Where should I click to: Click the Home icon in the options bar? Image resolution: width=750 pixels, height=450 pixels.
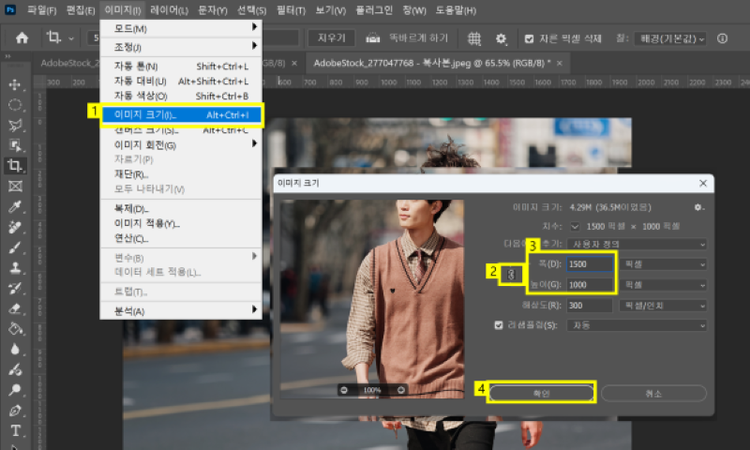pos(22,38)
